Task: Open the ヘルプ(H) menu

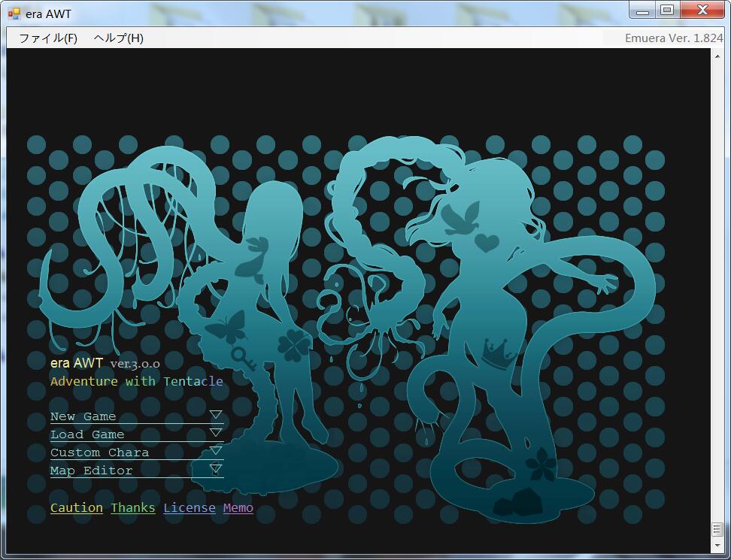Action: click(x=118, y=38)
